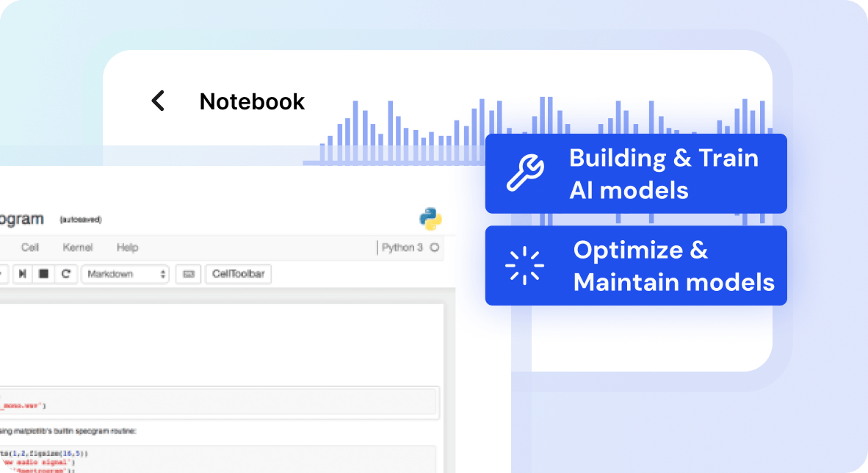Click the wrench icon on Building card
868x473 pixels.
pos(525,173)
